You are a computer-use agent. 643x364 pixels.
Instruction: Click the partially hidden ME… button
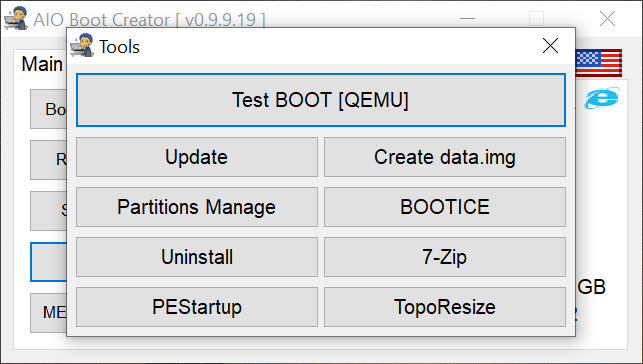[x=49, y=313]
